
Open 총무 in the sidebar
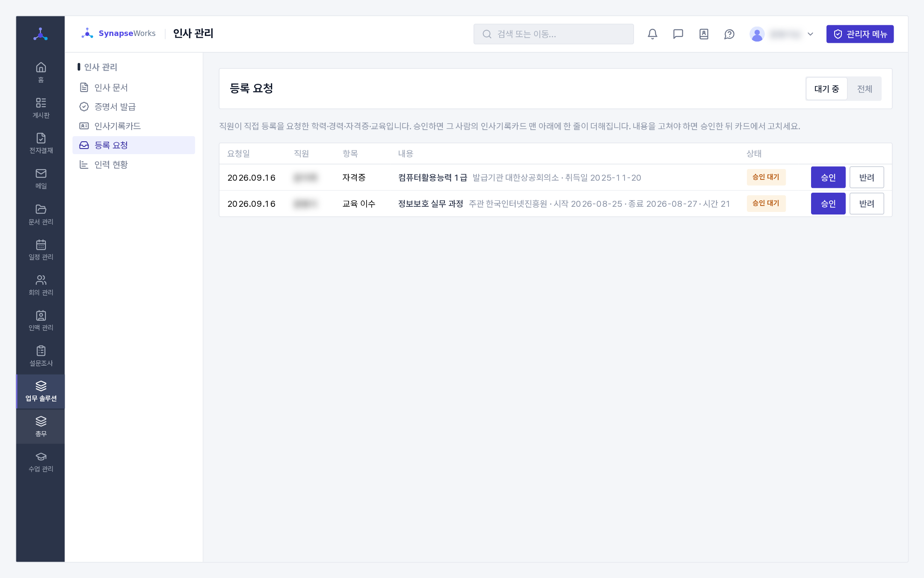pyautogui.click(x=41, y=426)
